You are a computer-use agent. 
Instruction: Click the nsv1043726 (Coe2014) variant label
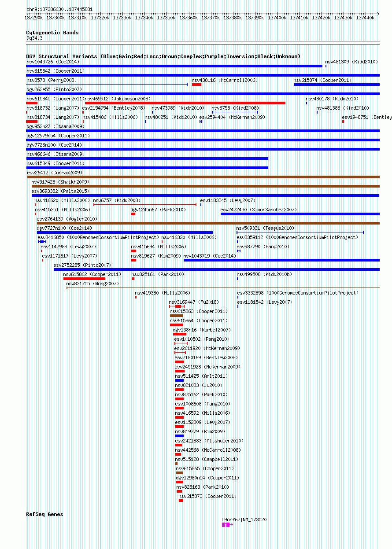[x=52, y=62]
